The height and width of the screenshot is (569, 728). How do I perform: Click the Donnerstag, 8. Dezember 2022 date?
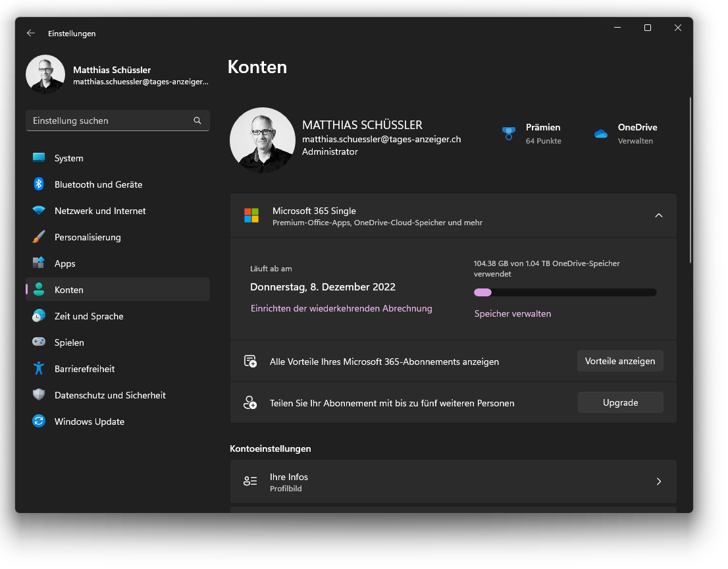click(323, 287)
